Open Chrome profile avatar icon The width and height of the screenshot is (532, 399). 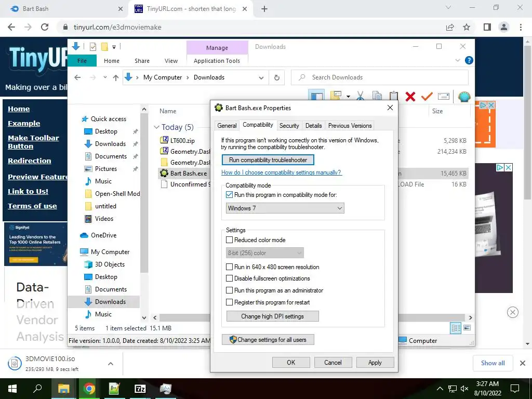coord(504,27)
